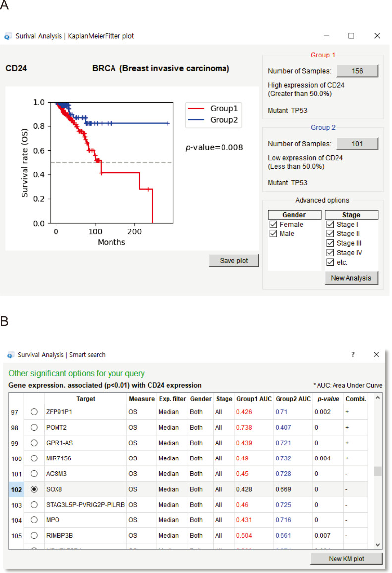Disable the Stage IV checkbox
392x573 pixels.
click(x=330, y=253)
